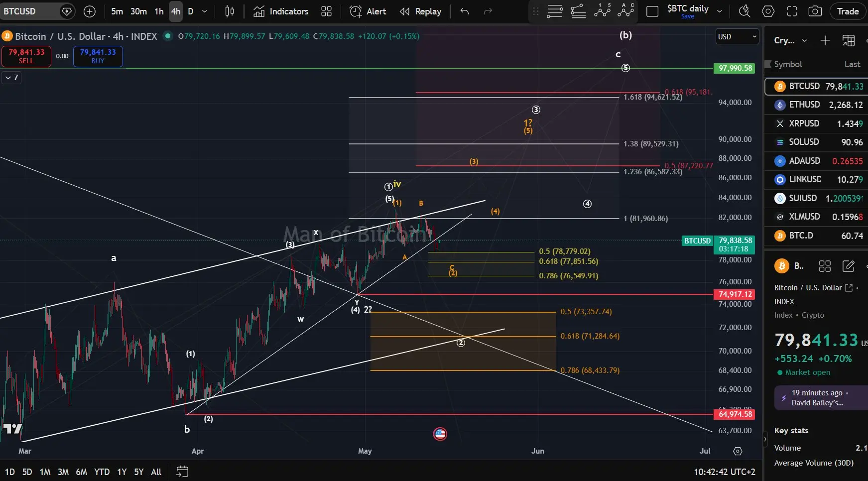Click the US flag economic event marker

tap(440, 434)
